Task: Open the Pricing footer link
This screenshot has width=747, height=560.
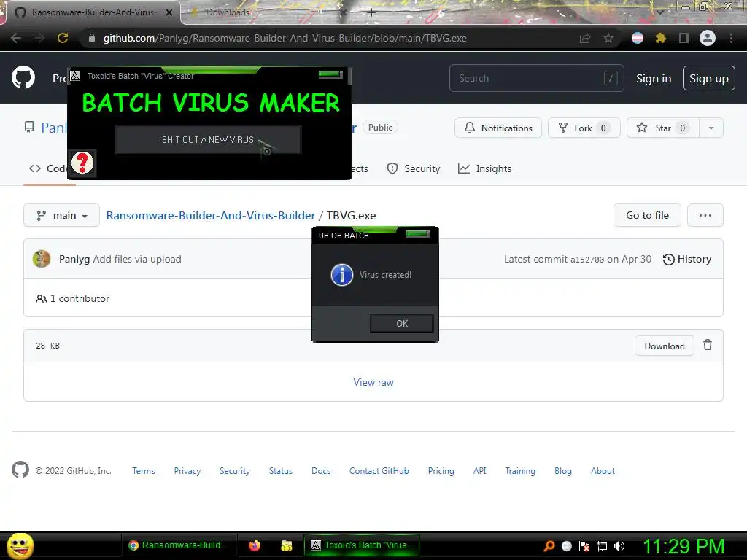Action: coord(441,470)
